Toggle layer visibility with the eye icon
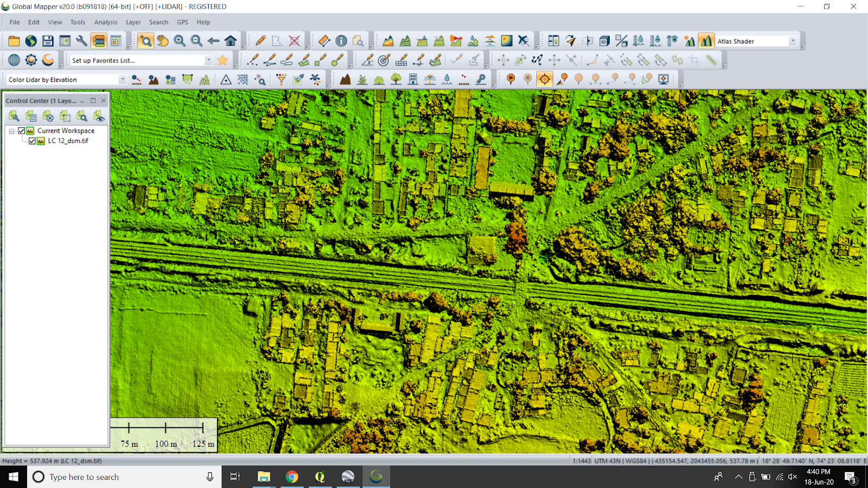 [x=99, y=116]
